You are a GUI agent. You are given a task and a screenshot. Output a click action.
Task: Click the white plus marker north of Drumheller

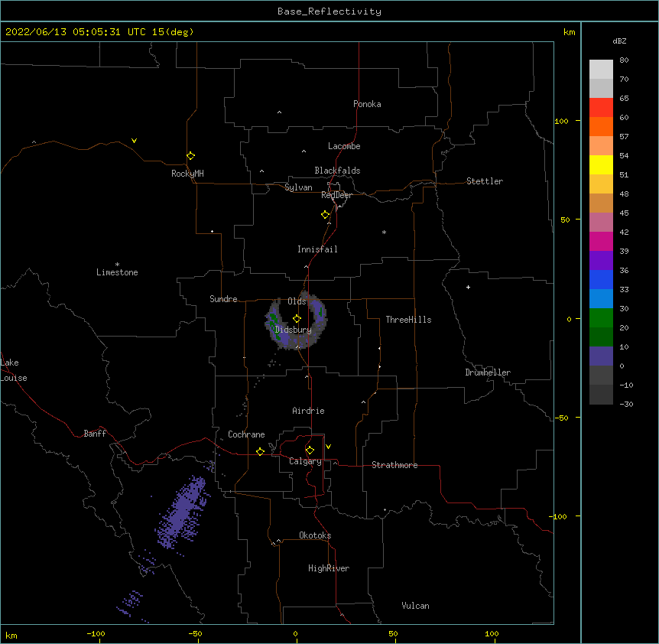[468, 287]
